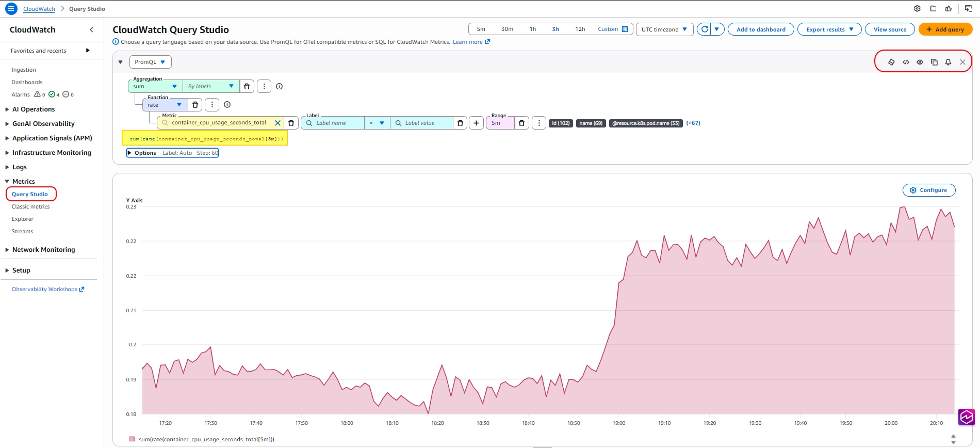This screenshot has width=980, height=448.
Task: Click the Label value input field
Action: tap(421, 123)
